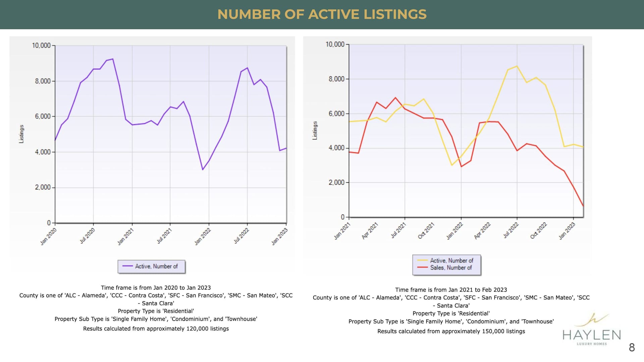Click the yellow Active legend line swatch
This screenshot has height=362, width=644.
pos(422,260)
